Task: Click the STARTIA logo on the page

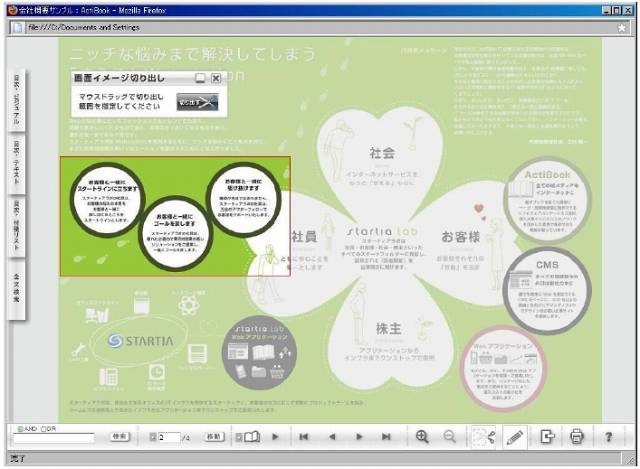Action: [141, 341]
